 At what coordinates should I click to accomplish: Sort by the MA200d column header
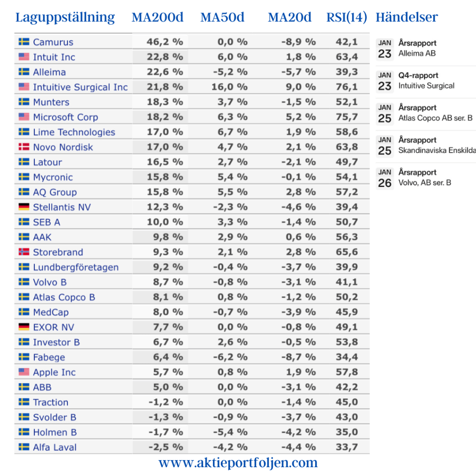point(158,18)
